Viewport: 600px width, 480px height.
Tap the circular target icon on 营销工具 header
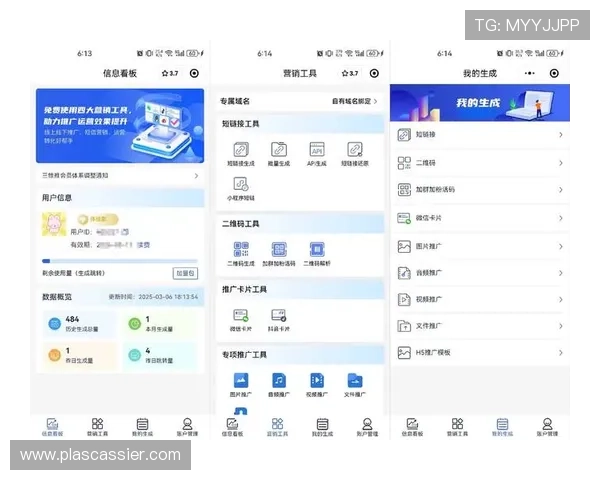pyautogui.click(x=374, y=73)
